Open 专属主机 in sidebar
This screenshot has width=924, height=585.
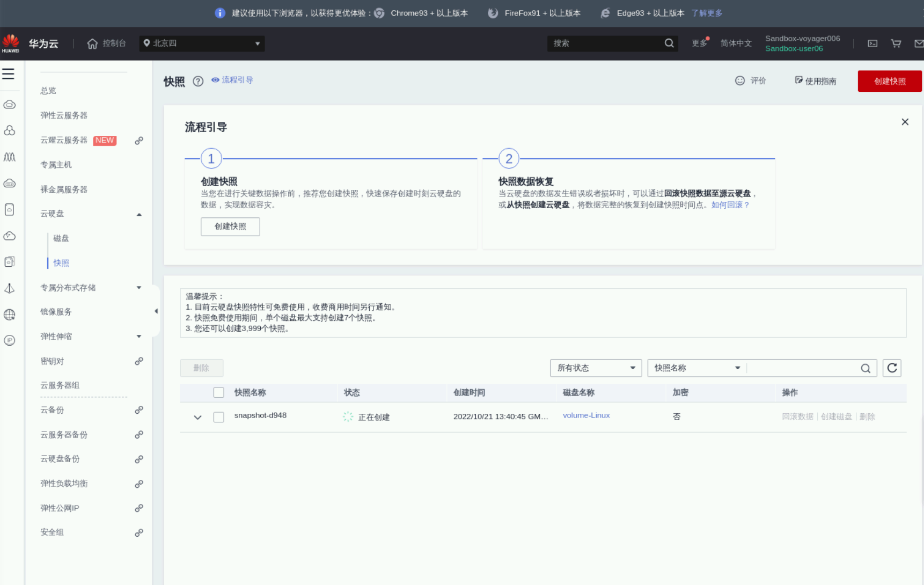[56, 165]
